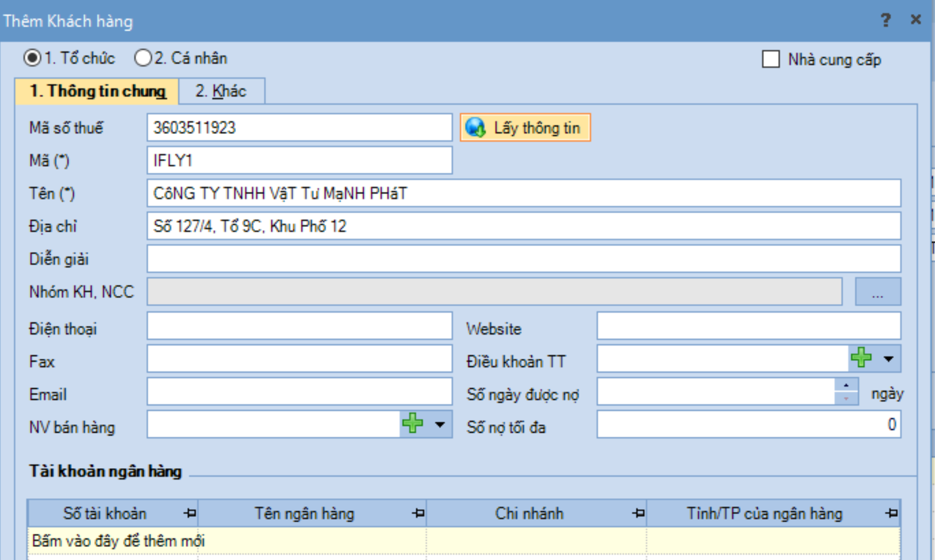
Task: Expand the Điều khoản TT dropdown arrow
Action: point(888,359)
